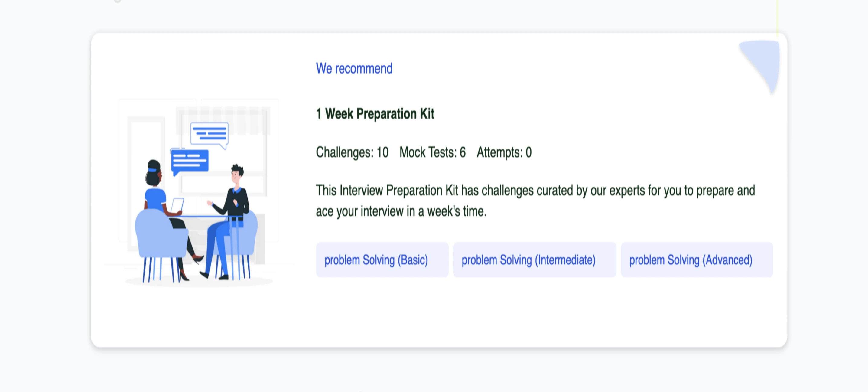
Task: Click the kit description paragraph
Action: (535, 201)
